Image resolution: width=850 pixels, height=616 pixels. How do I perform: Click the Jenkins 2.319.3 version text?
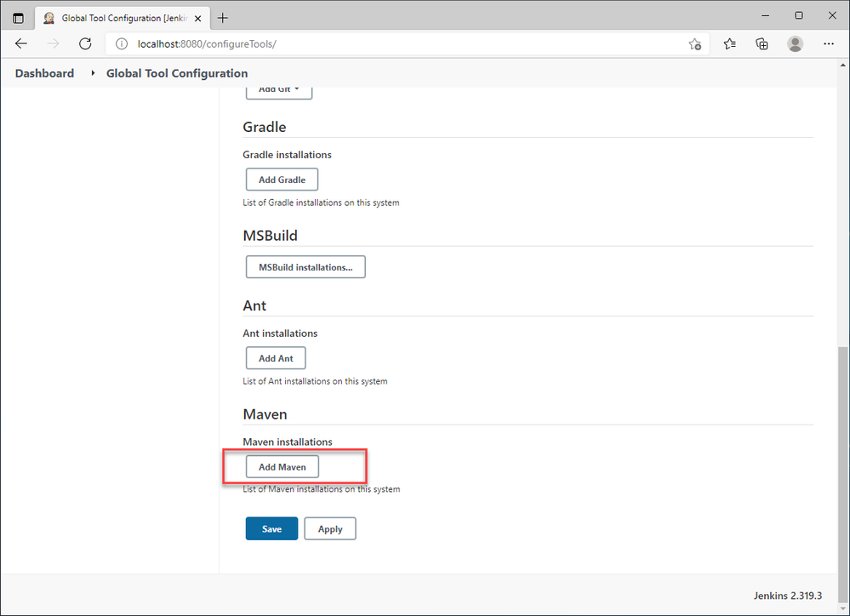pyautogui.click(x=787, y=596)
